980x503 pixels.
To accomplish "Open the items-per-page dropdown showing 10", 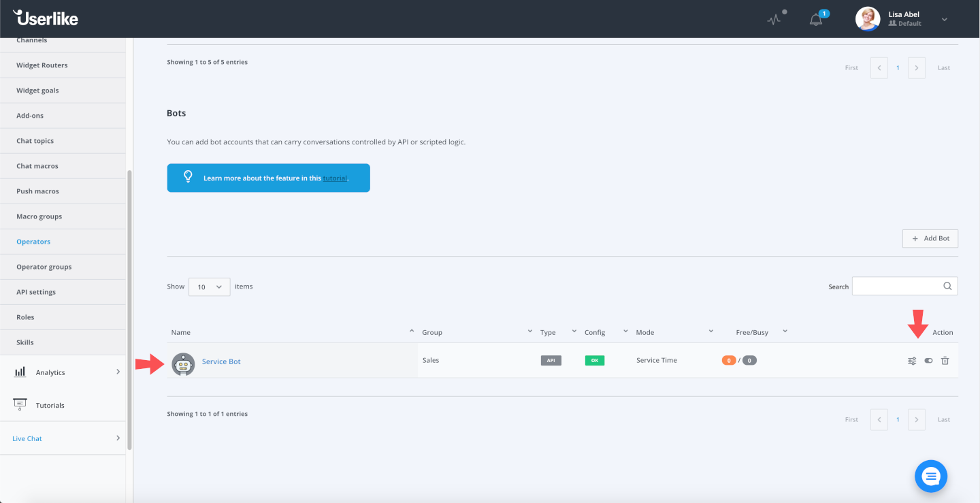I will 209,287.
